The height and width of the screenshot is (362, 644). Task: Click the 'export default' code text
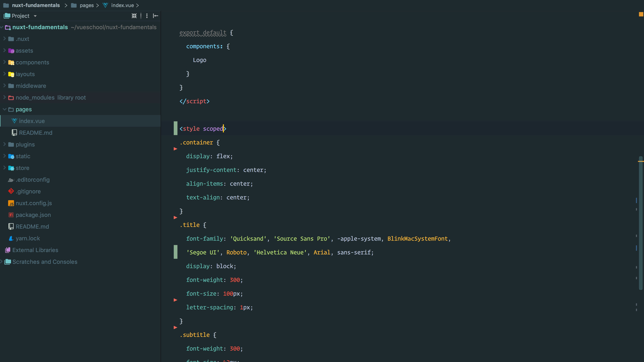[x=203, y=33]
